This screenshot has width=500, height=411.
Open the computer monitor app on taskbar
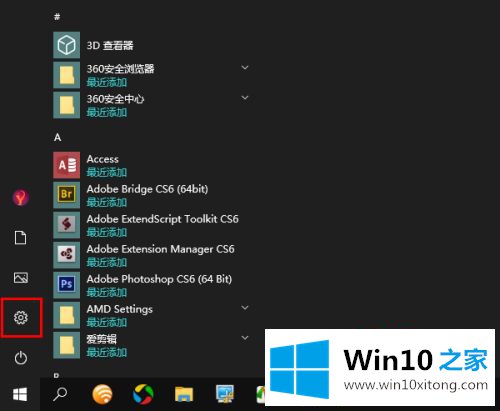coord(225,394)
